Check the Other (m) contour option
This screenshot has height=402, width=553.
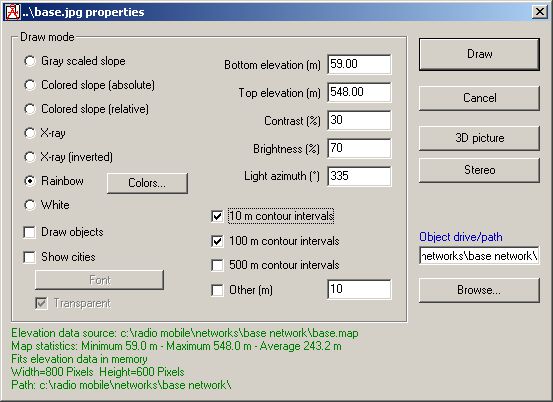point(217,290)
